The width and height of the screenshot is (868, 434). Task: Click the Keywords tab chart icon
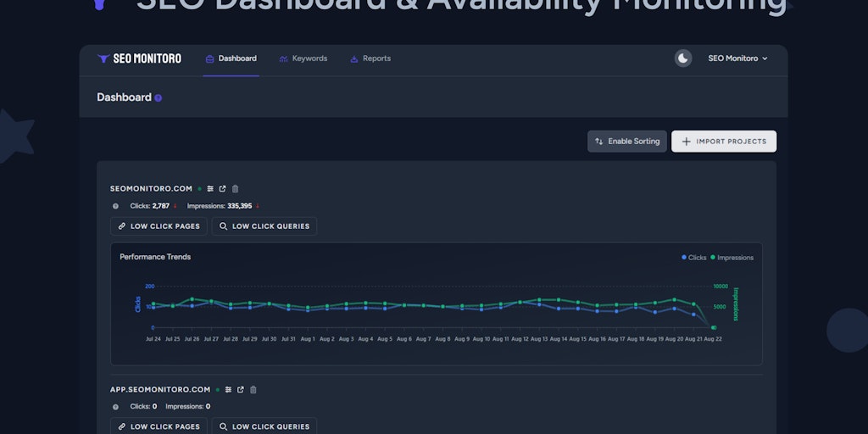pyautogui.click(x=283, y=58)
